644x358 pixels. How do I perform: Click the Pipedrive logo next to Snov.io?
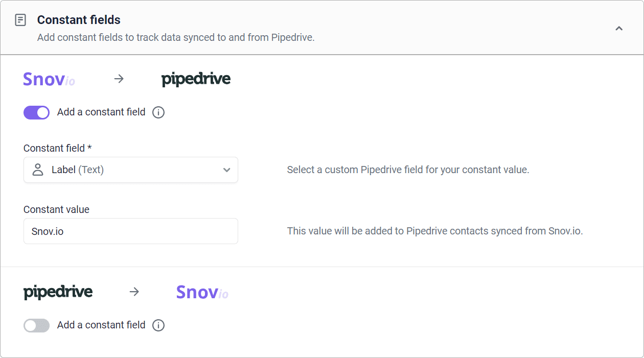(196, 79)
